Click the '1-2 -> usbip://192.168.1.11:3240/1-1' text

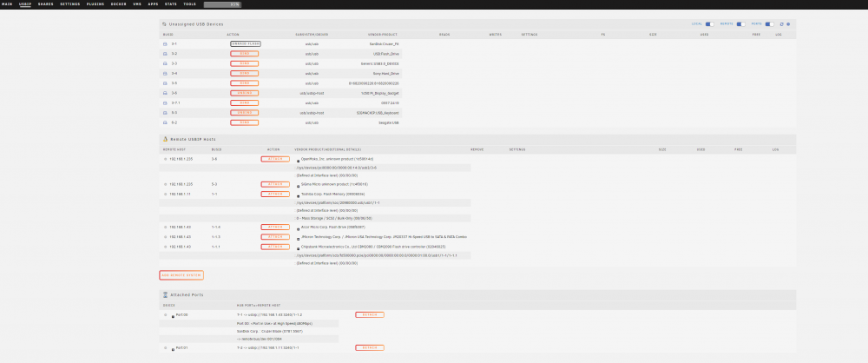(268, 348)
